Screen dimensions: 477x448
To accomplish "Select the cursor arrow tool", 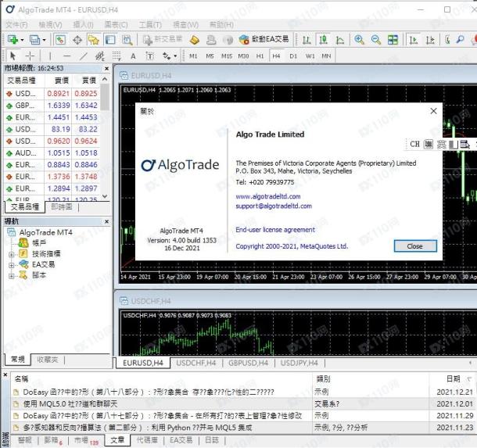I will pos(13,56).
